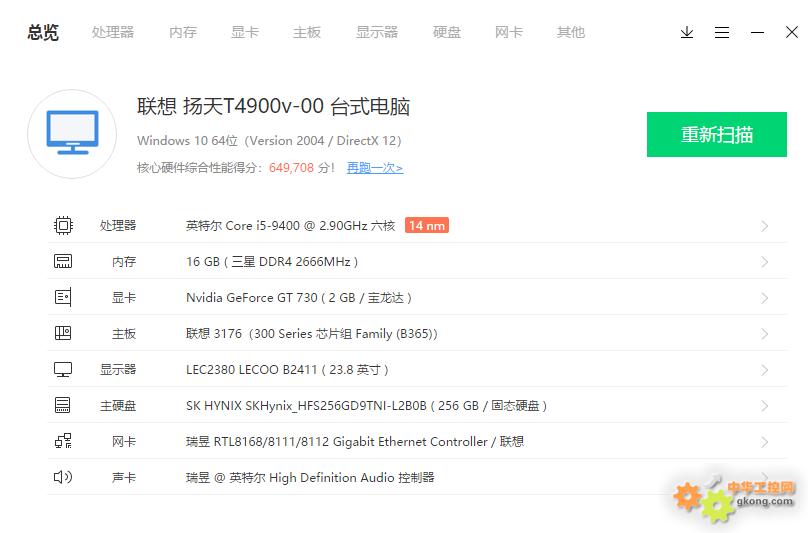This screenshot has width=808, height=533.
Task: Expand the 内存 row chevron
Action: (765, 262)
